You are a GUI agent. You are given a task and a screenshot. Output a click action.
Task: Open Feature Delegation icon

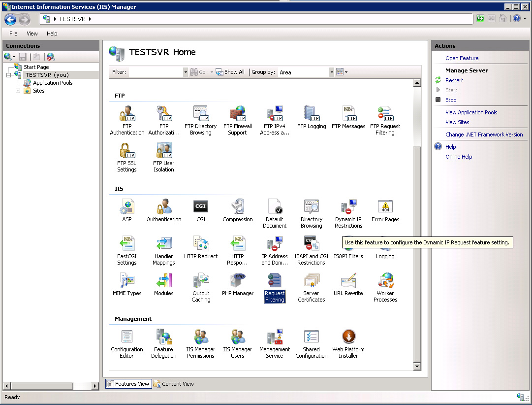tap(164, 343)
